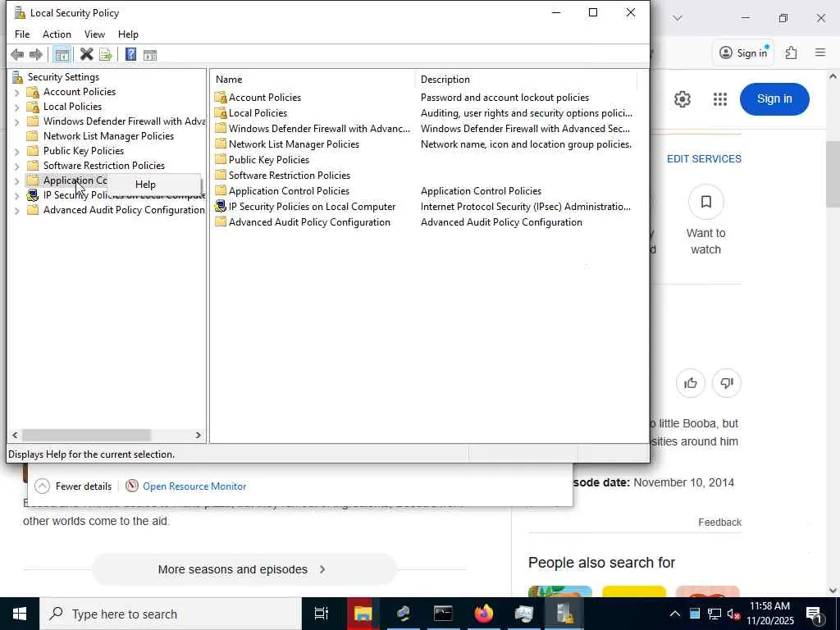This screenshot has width=840, height=630.
Task: Click the browser page's vertical scrollbar
Action: pyautogui.click(x=833, y=174)
